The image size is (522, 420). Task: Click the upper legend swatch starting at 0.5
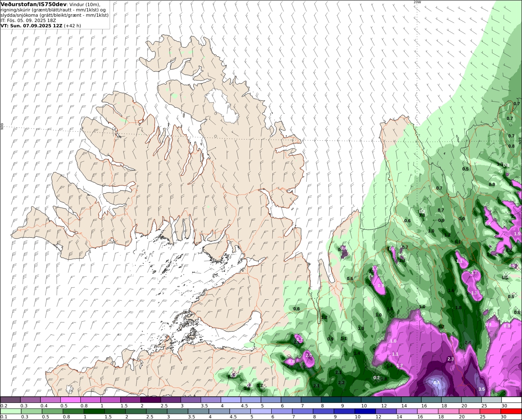click(x=71, y=400)
